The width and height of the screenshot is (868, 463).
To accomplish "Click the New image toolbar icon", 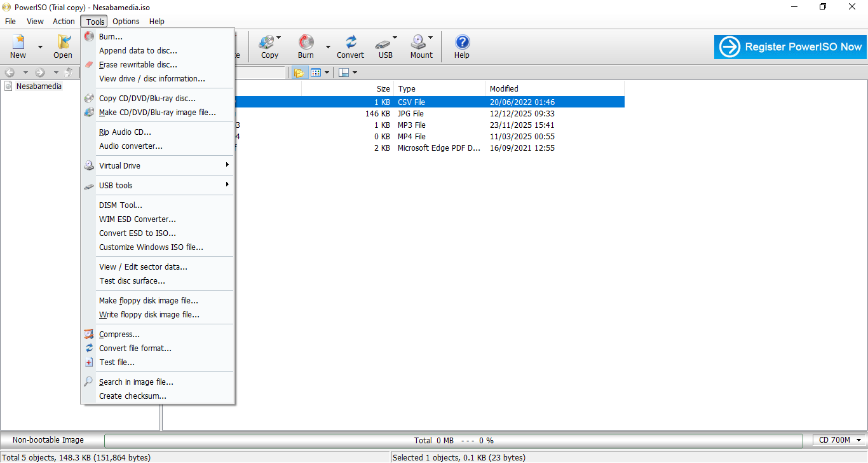I will pos(18,46).
